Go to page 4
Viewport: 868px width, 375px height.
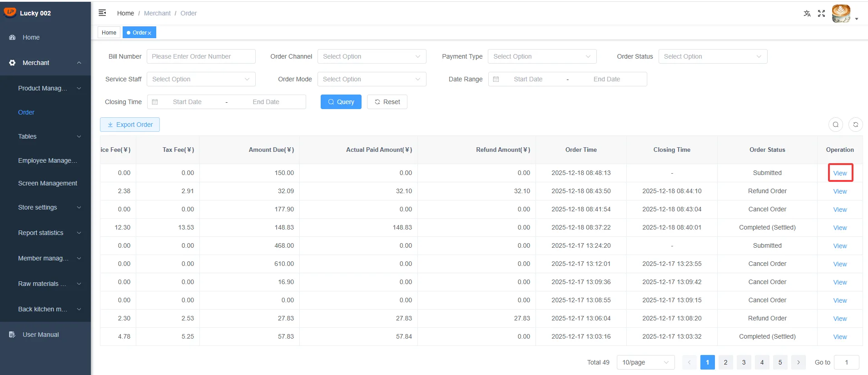tap(762, 362)
